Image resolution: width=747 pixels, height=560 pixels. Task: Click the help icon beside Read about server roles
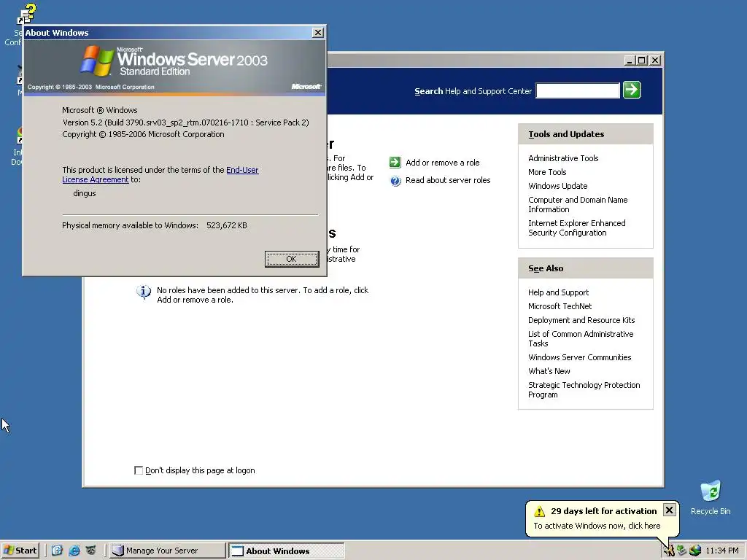click(395, 181)
